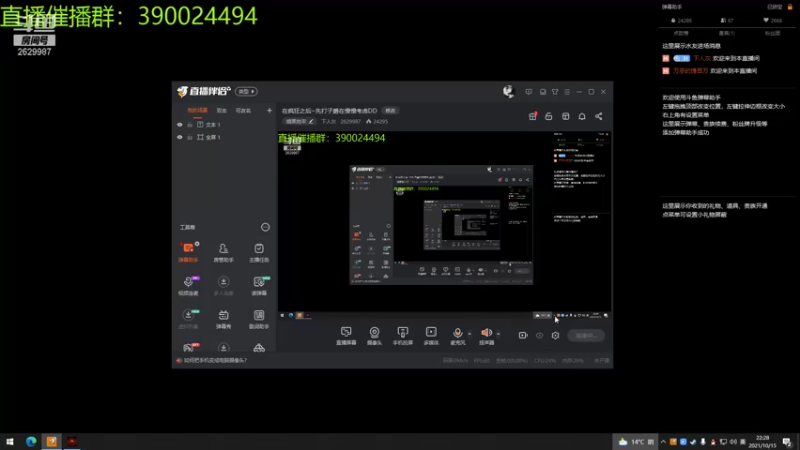Add the 摄像头 camera source
Image resolution: width=800 pixels, height=450 pixels.
(x=374, y=336)
